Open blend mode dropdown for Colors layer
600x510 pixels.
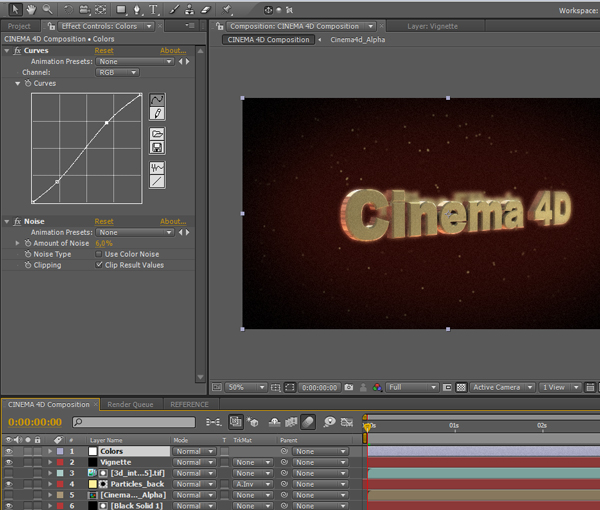pos(194,451)
